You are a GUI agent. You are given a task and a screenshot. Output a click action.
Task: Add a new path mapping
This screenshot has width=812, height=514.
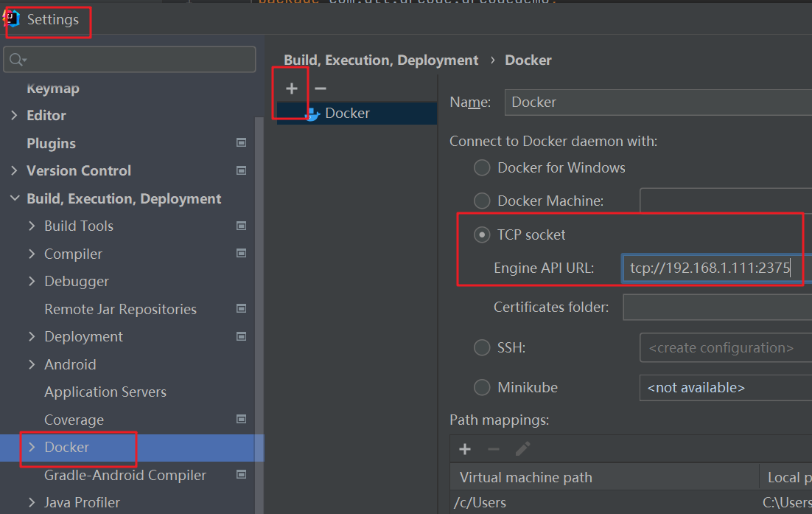pyautogui.click(x=465, y=448)
